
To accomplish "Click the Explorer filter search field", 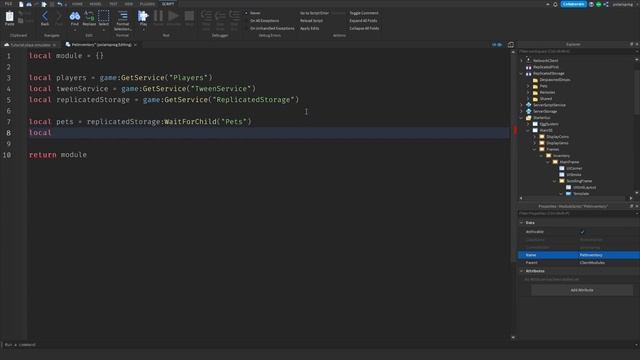I will (x=576, y=51).
